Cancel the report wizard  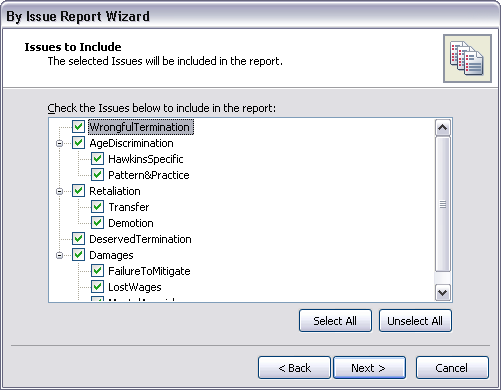452,368
